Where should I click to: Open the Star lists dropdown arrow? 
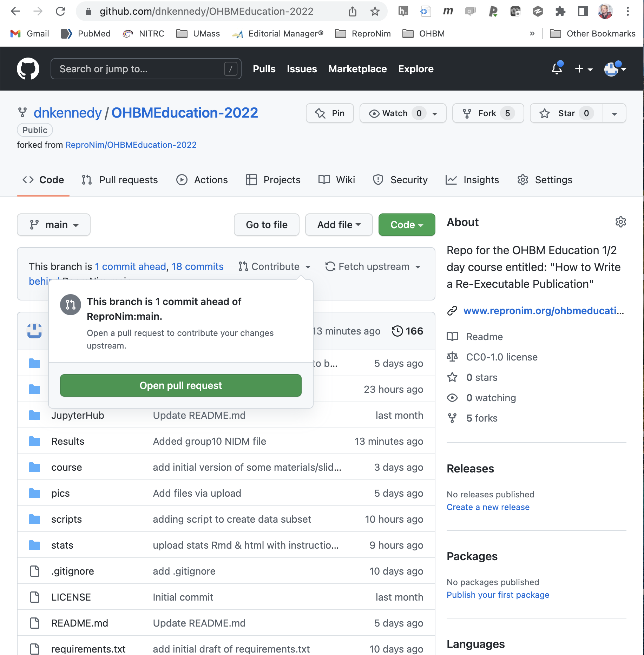[615, 113]
